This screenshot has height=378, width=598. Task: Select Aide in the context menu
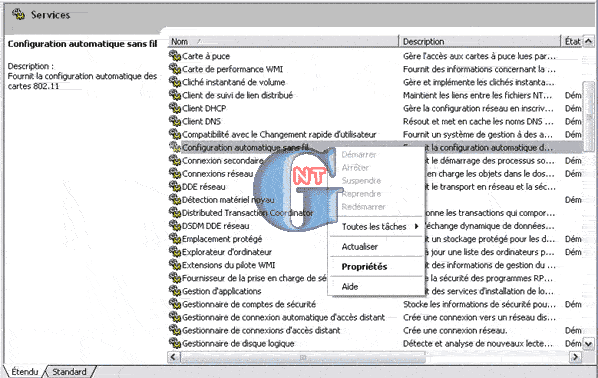(x=377, y=286)
